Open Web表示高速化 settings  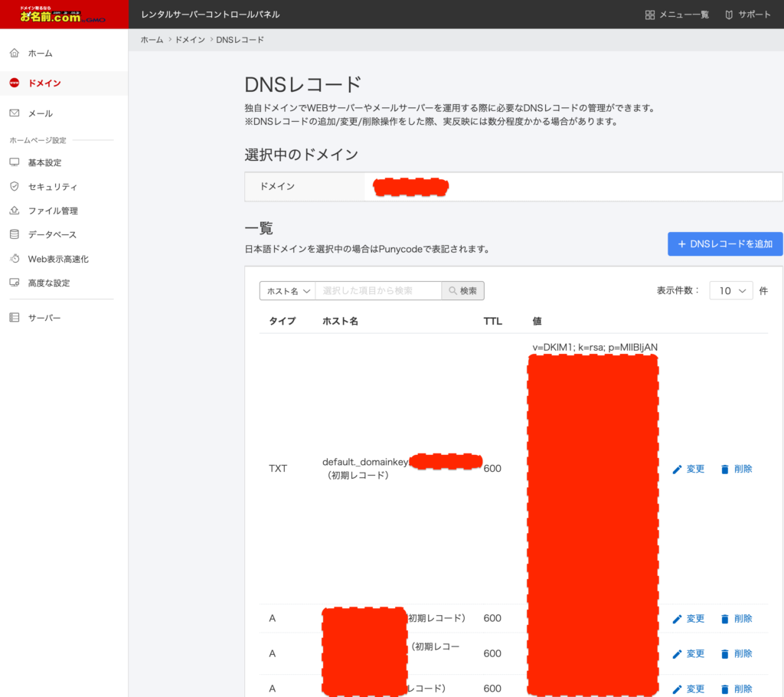point(55,259)
